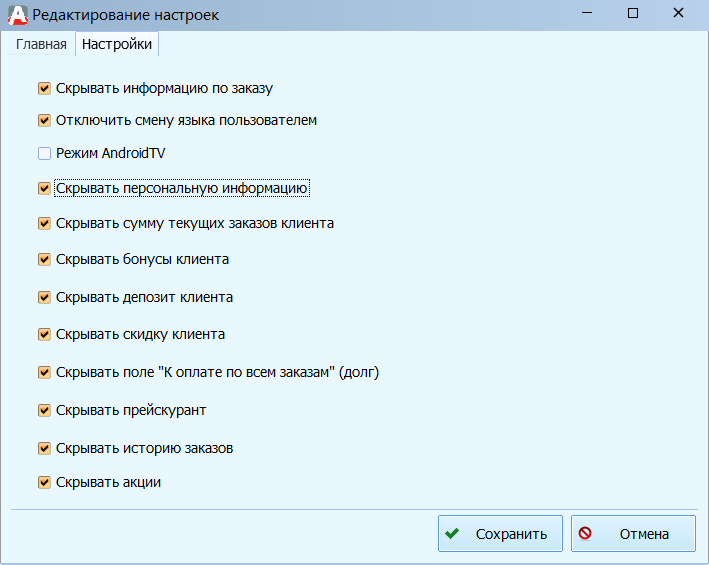The image size is (709, 565).
Task: Enable Режим AndroidTV checkbox
Action: point(44,154)
